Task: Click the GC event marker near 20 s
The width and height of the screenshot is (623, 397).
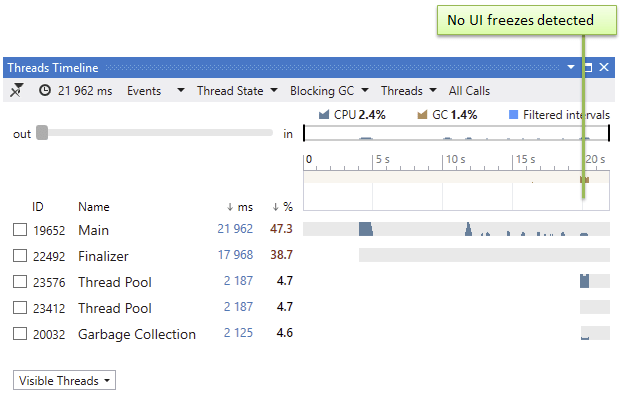Action: [584, 180]
